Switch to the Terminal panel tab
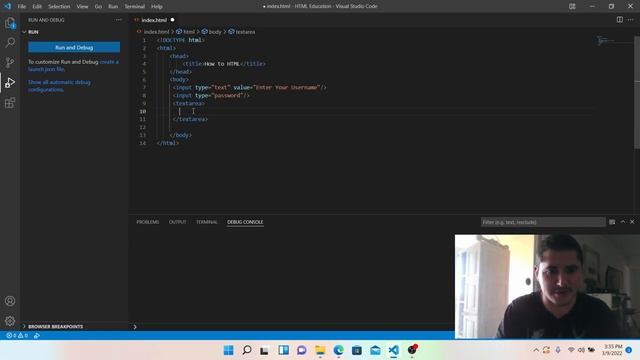This screenshot has width=640, height=360. 207,222
